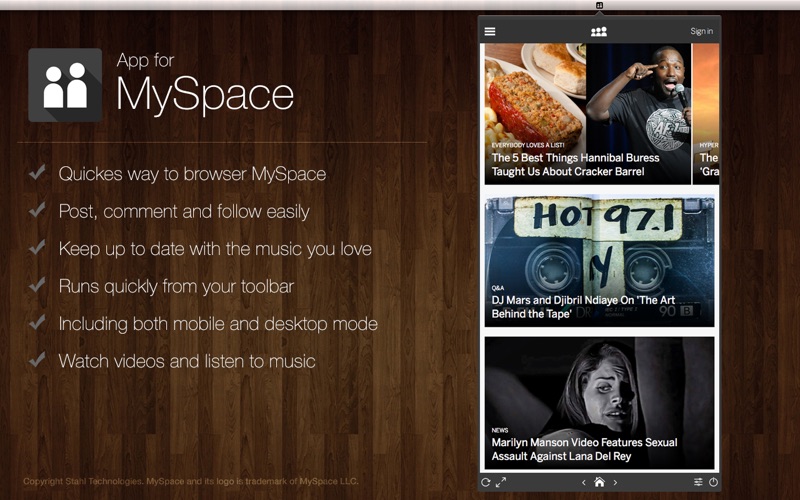Viewport: 800px width, 500px height.
Task: Click the 'Quickes way to browser MySpace' text
Action: (x=192, y=174)
